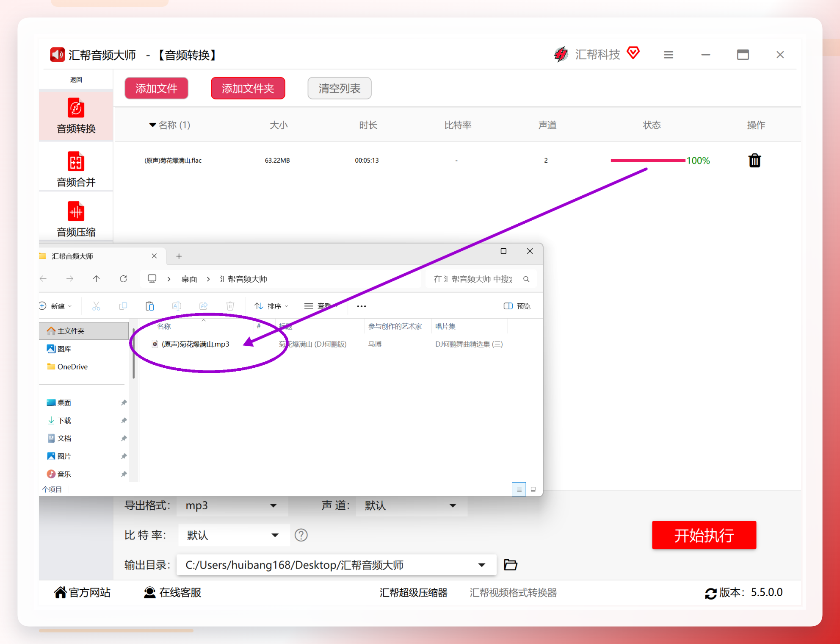This screenshot has height=644, width=840.
Task: Open the 音频合并 sidebar tool
Action: point(76,169)
